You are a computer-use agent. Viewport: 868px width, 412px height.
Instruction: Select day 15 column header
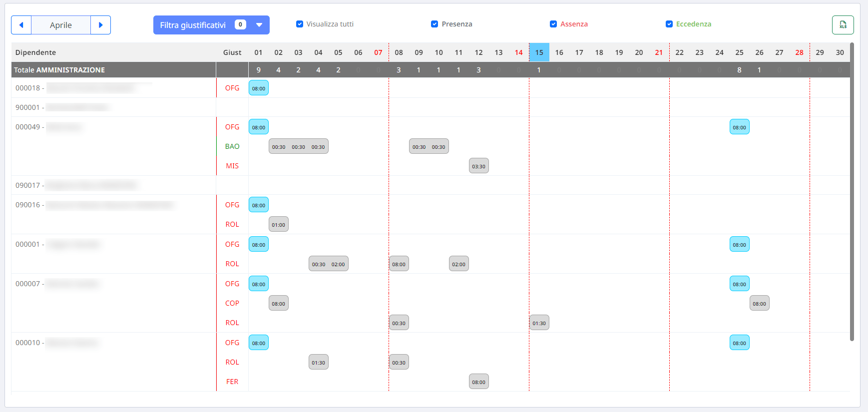[x=539, y=52]
